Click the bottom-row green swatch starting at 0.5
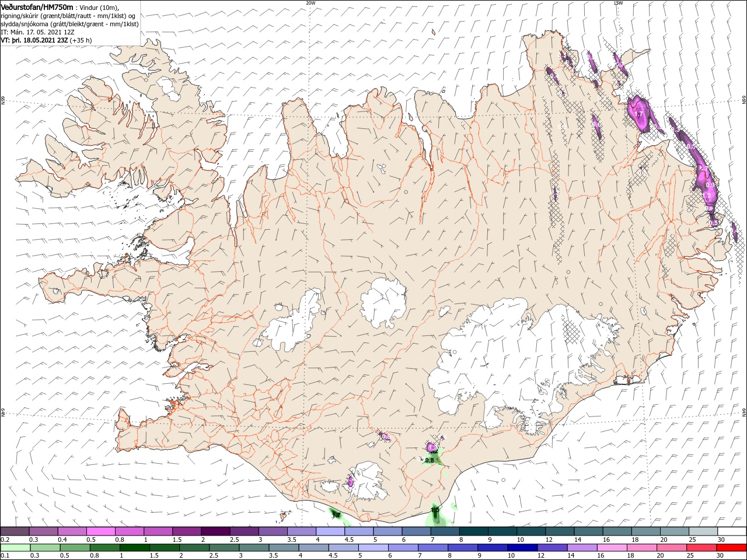Screen dimensions: 747x560 coord(75,548)
